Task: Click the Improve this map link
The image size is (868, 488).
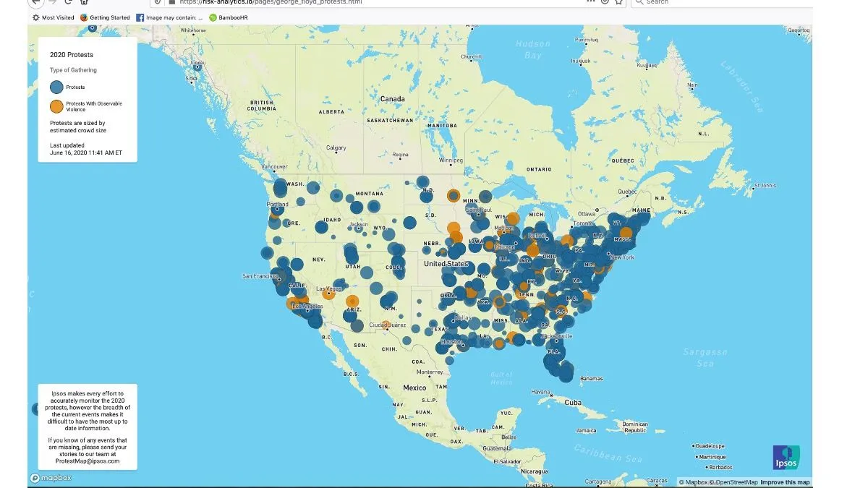Action: pyautogui.click(x=785, y=482)
